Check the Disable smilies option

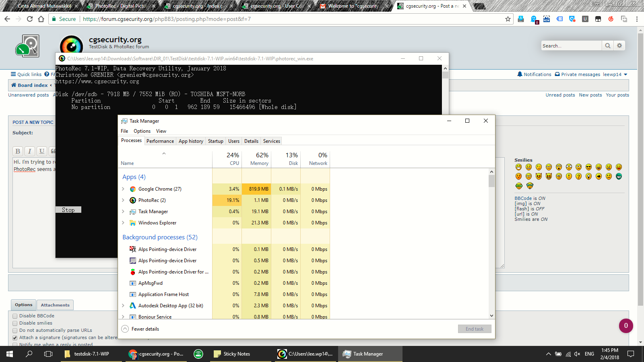15,323
